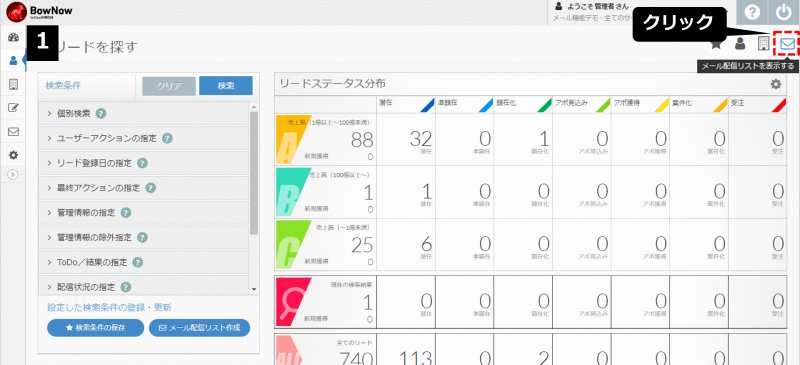The height and width of the screenshot is (365, 800).
Task: Expand 管理情報の除外指定 section
Action: (x=144, y=237)
